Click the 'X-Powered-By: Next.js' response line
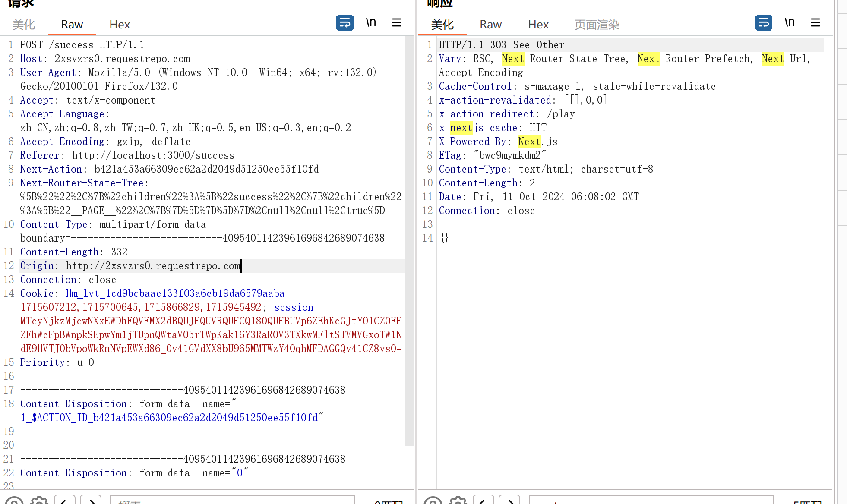 click(x=498, y=142)
